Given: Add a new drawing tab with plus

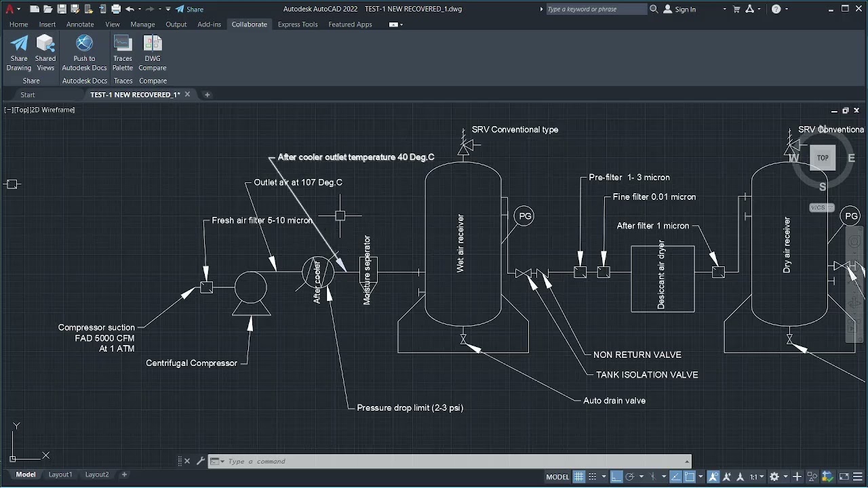Looking at the screenshot, I should pos(207,95).
